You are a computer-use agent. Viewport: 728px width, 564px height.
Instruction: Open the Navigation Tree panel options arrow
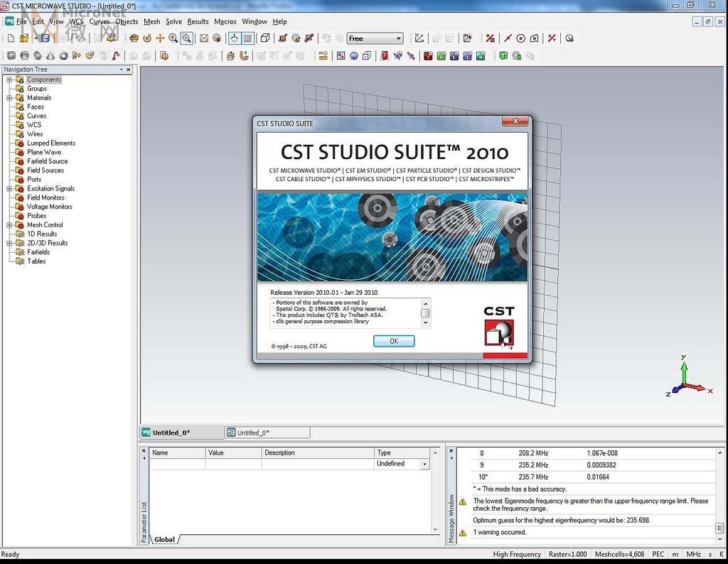click(121, 70)
